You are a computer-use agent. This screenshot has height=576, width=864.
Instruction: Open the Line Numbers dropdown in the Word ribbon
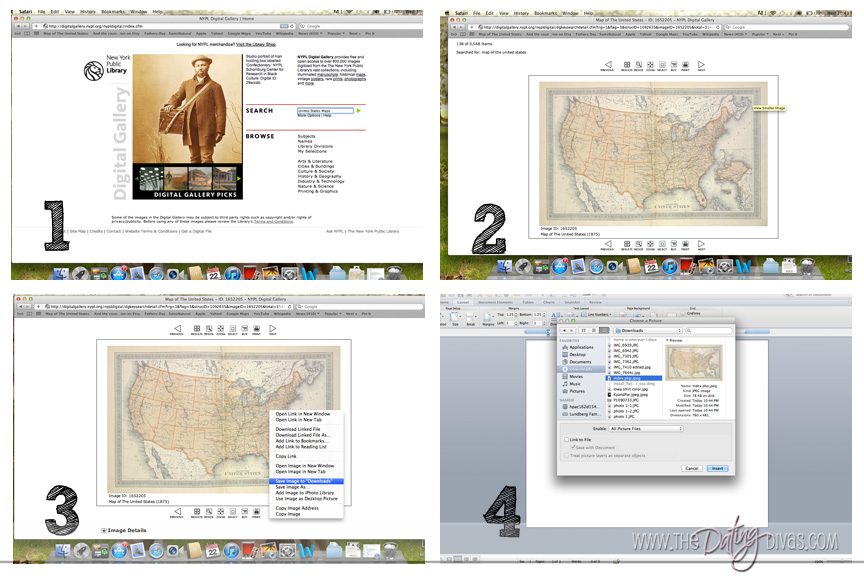[x=597, y=314]
